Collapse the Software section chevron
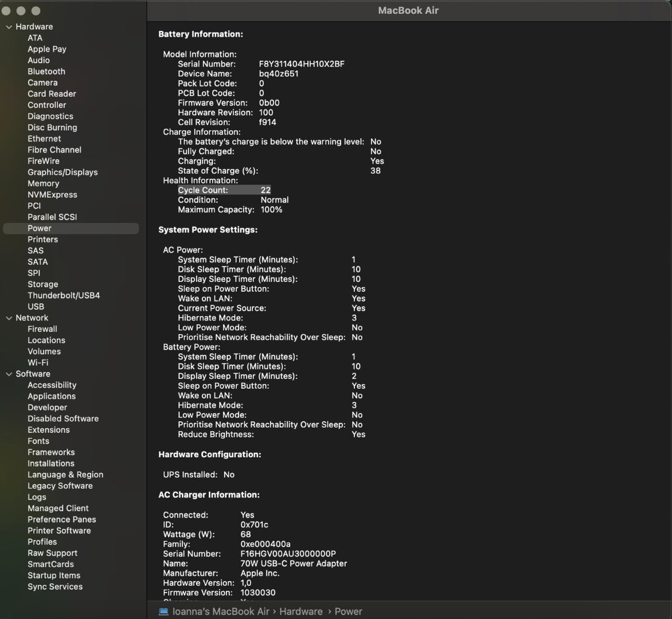 tap(9, 374)
